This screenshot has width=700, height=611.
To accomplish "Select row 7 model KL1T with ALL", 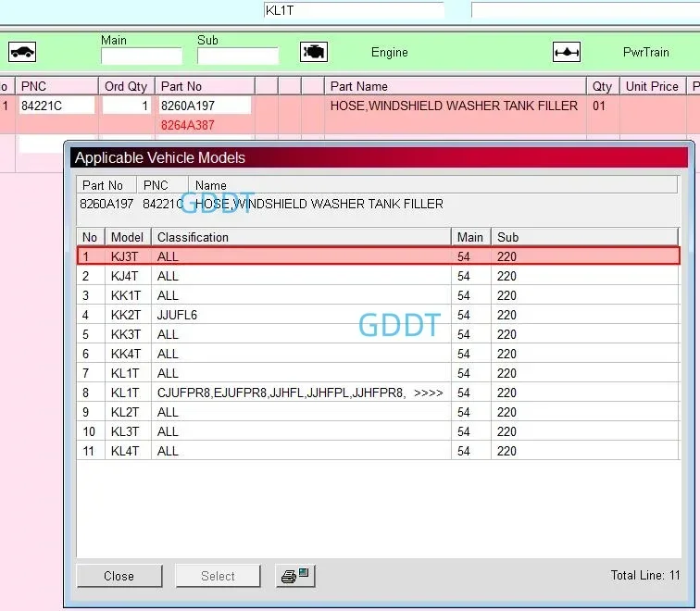I will point(378,373).
